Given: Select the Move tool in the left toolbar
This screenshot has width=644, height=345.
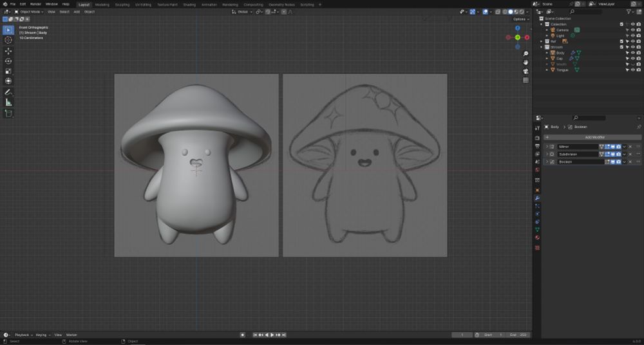Looking at the screenshot, I should point(8,51).
